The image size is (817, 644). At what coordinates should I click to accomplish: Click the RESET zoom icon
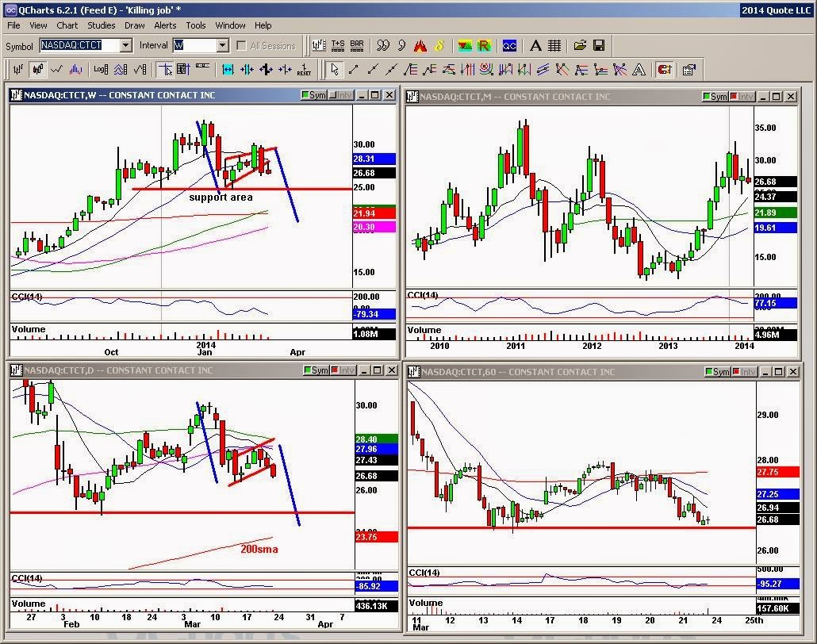tap(305, 69)
